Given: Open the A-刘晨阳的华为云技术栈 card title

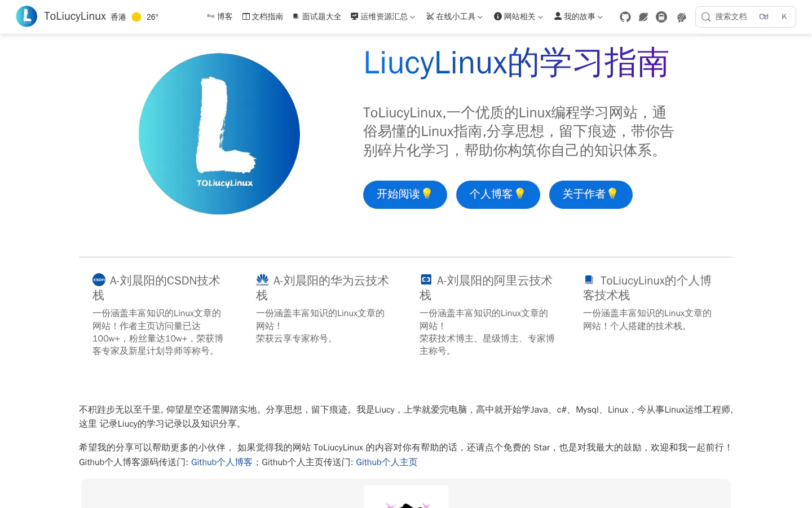Looking at the screenshot, I should [323, 288].
